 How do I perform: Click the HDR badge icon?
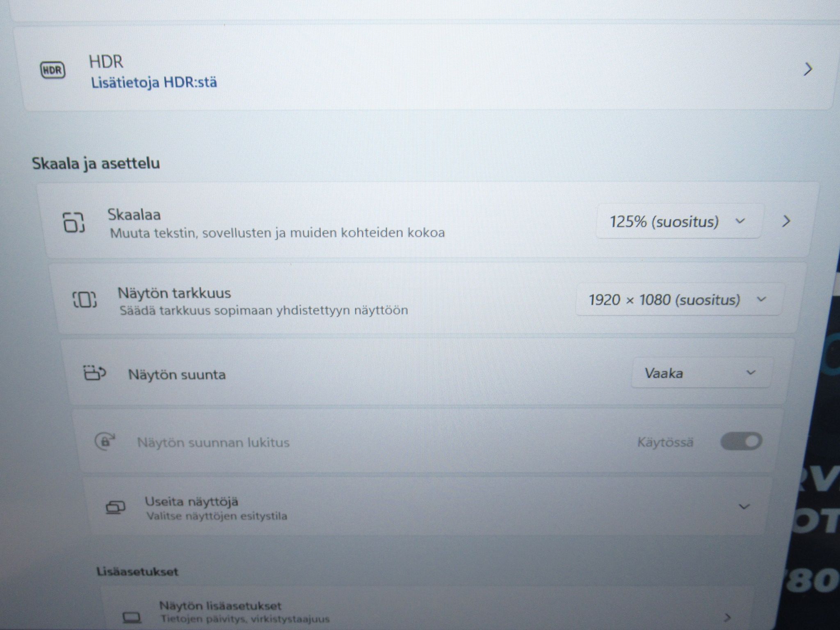tap(53, 70)
